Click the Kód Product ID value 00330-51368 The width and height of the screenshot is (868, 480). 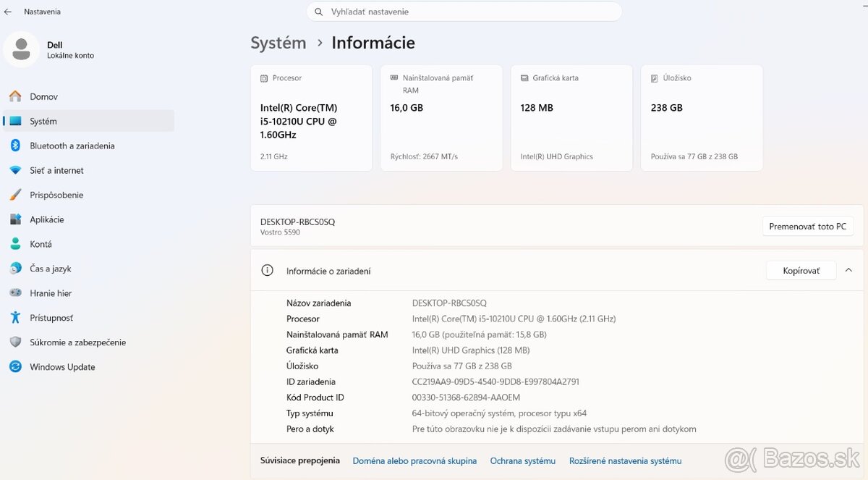pos(466,397)
